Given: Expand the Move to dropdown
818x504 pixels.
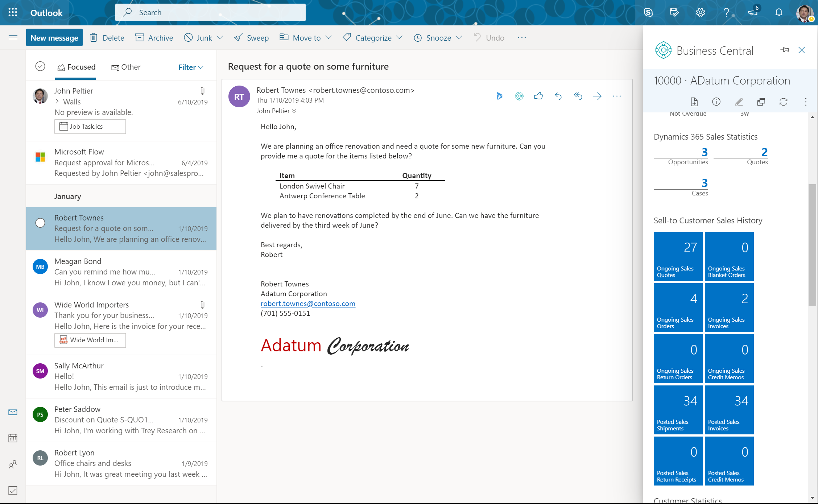Looking at the screenshot, I should [306, 37].
